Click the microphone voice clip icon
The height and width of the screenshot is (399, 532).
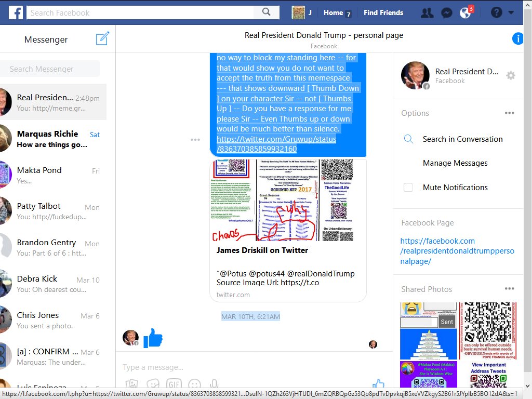click(214, 384)
